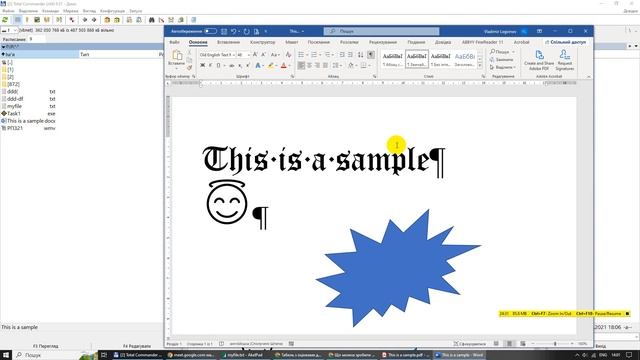Toggle subscript formatting

(x=240, y=65)
